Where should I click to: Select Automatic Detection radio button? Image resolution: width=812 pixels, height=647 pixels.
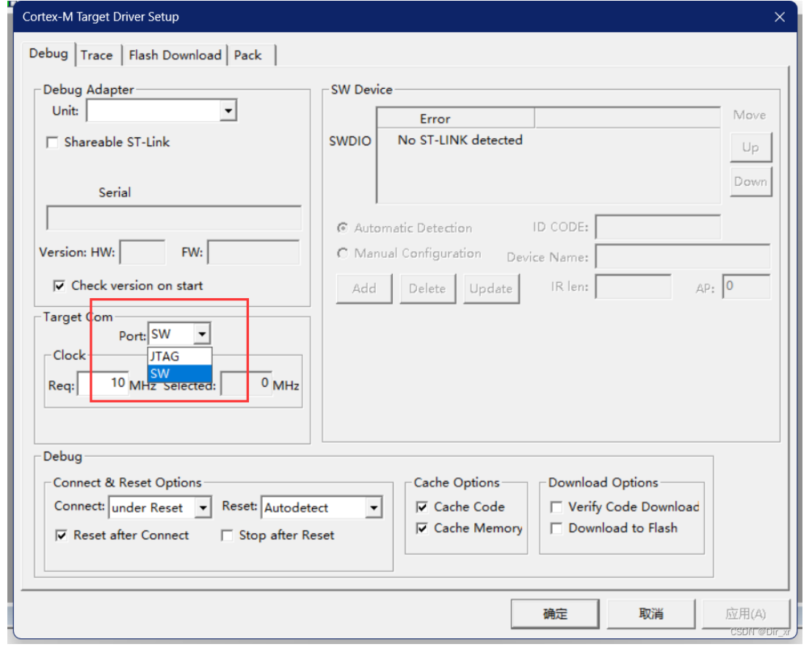342,228
